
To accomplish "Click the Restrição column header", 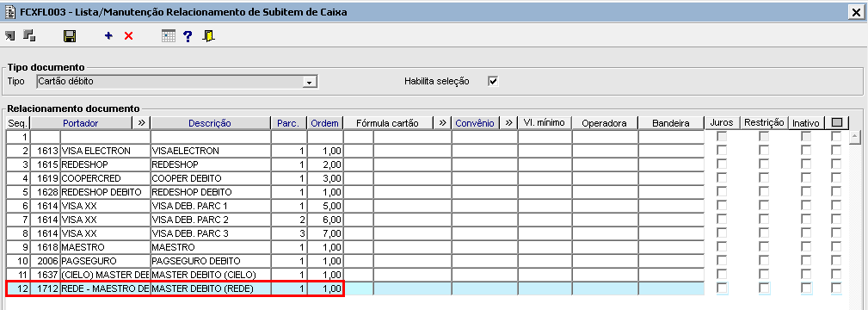I will tap(764, 122).
